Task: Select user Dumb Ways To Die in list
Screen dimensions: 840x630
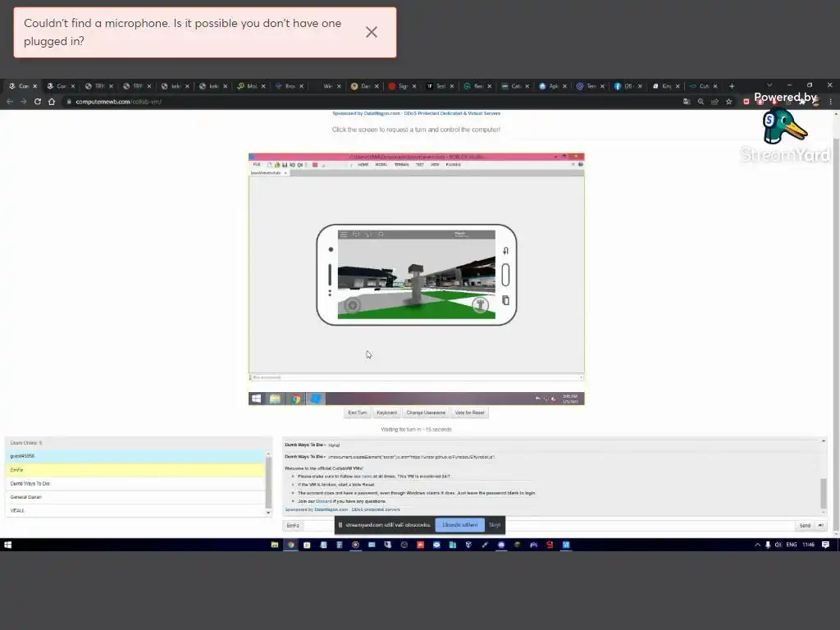Action: click(135, 483)
